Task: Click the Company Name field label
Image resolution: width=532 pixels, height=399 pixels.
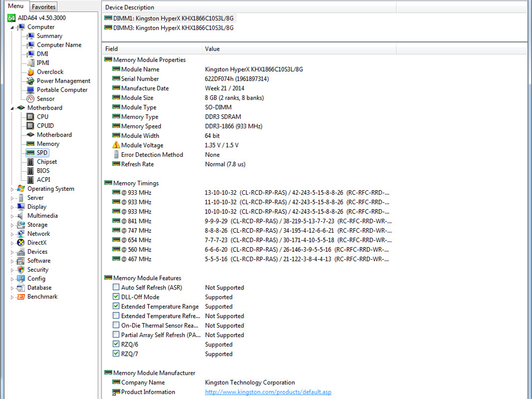Action: click(x=143, y=382)
